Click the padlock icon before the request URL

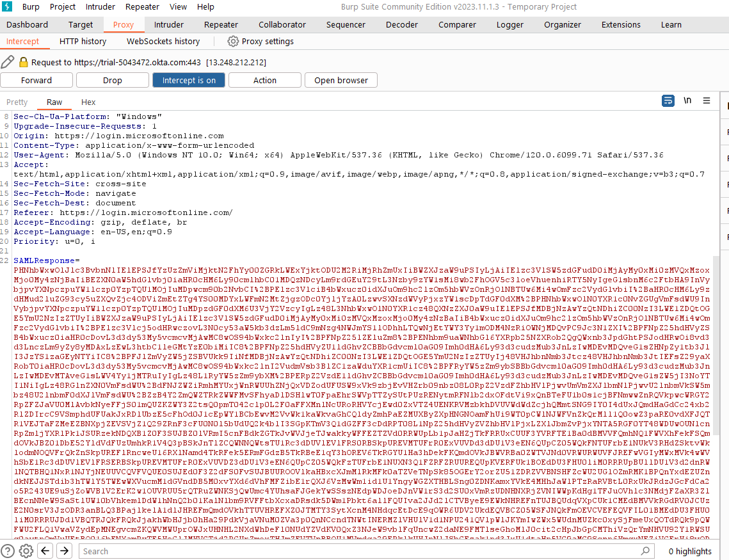22,61
